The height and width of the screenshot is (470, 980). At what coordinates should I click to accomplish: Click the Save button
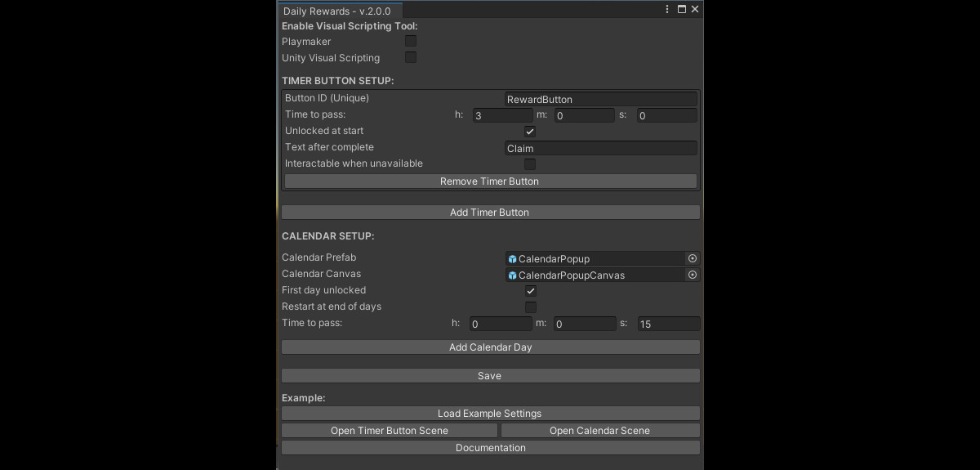490,375
